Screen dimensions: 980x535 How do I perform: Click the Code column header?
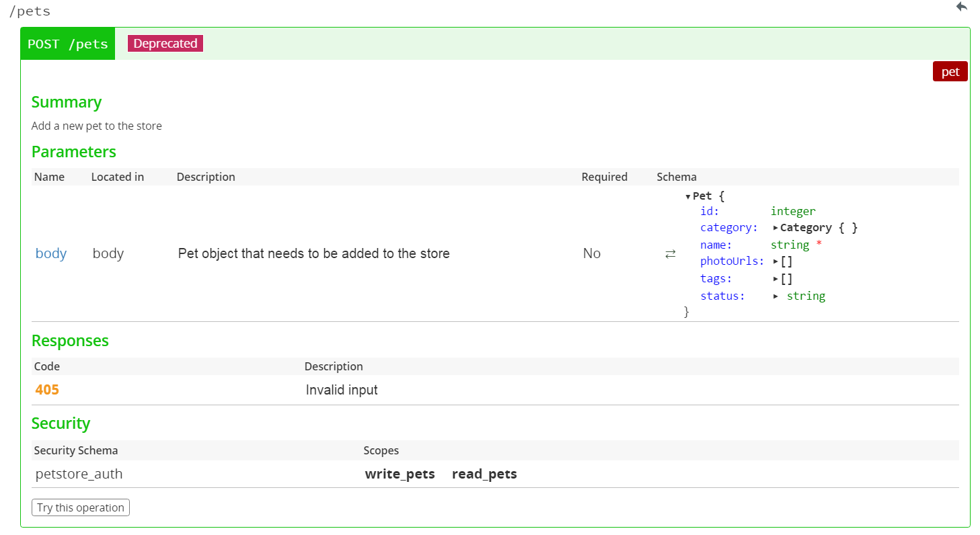pos(47,366)
